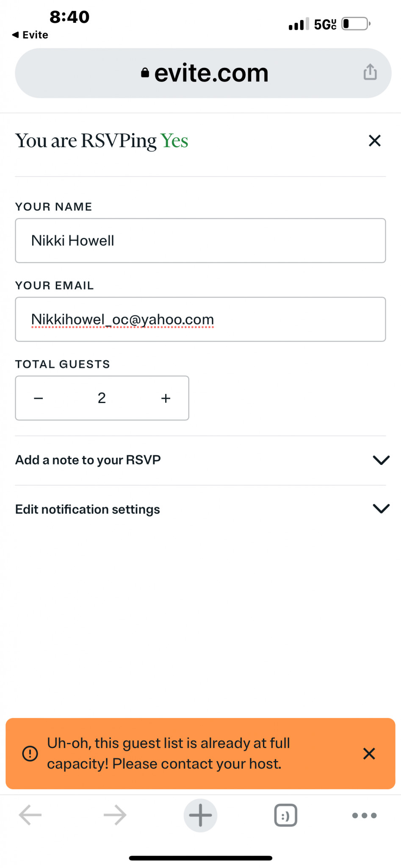Edit the Your Name field
The image size is (401, 868).
click(x=200, y=241)
